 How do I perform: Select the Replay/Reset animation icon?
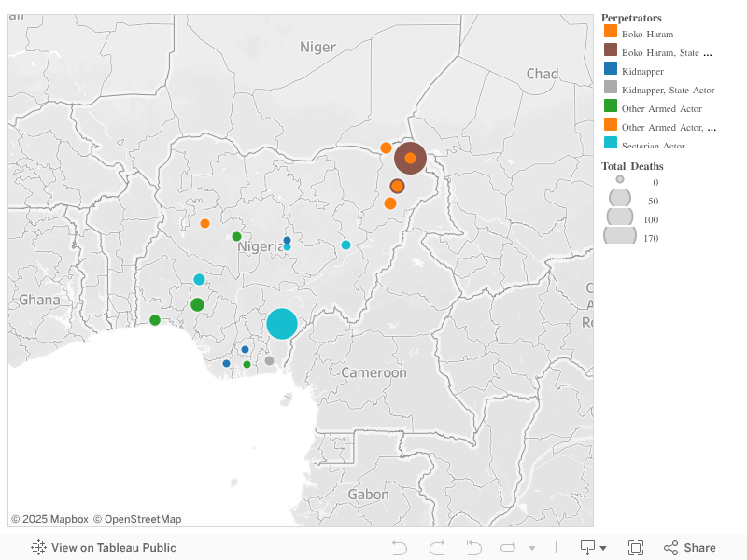tap(472, 547)
